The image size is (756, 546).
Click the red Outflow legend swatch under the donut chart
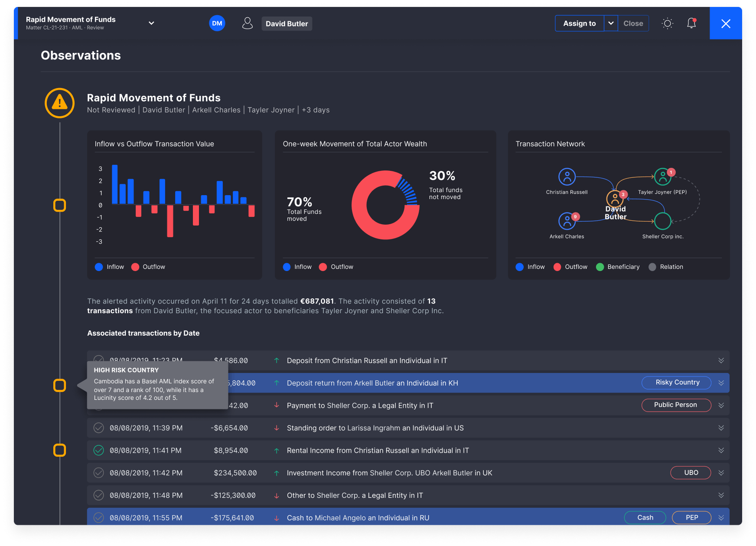click(x=323, y=267)
